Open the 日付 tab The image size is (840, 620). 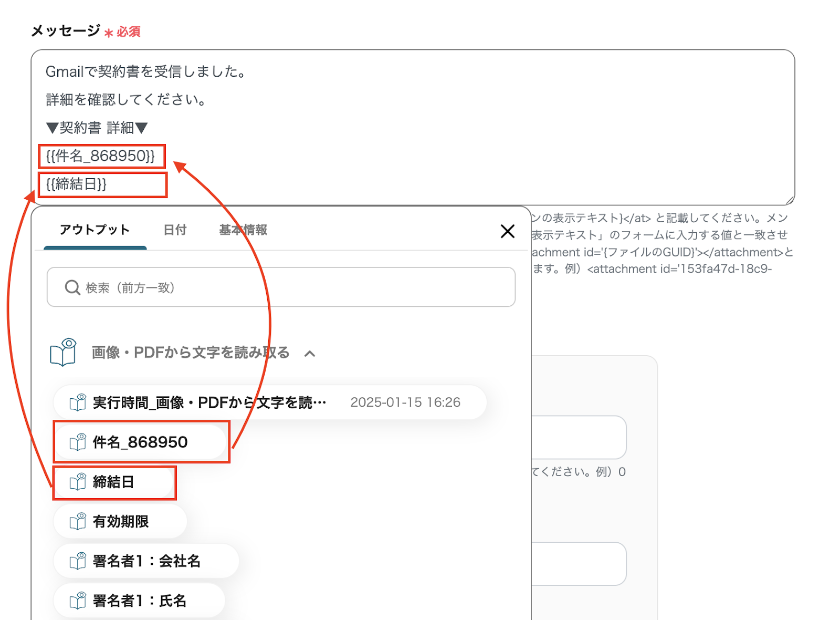point(175,230)
